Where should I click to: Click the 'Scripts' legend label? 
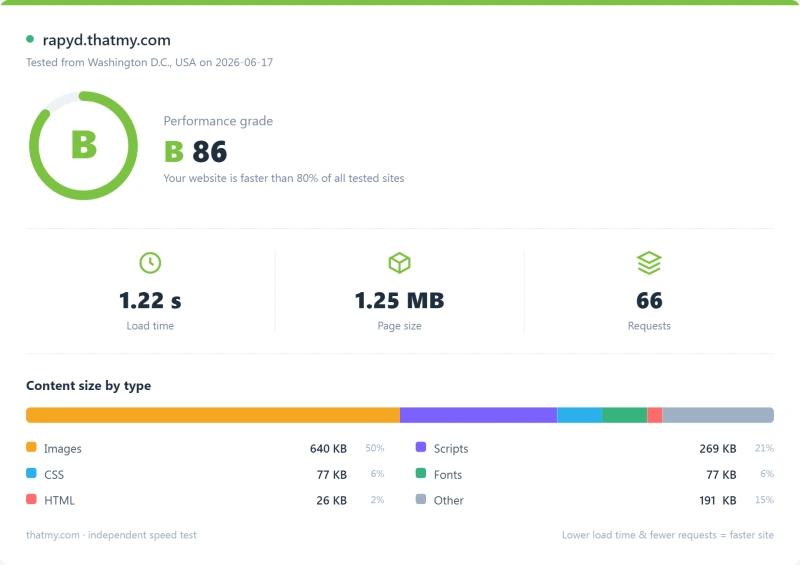point(451,449)
